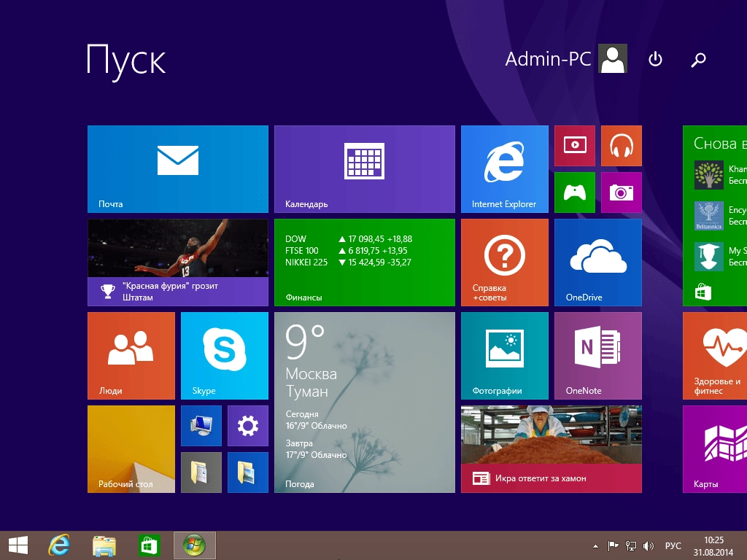Open the graduation cap app entry
Viewport: 747px width, 560px height.
point(720,257)
